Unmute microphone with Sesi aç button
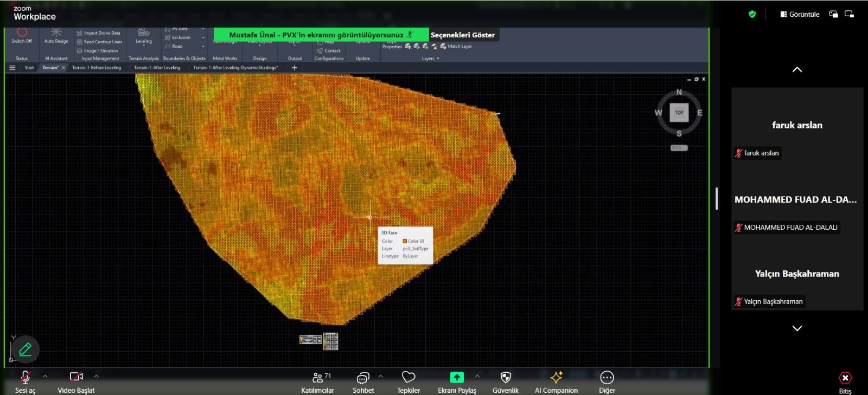This screenshot has height=395, width=868. [25, 378]
